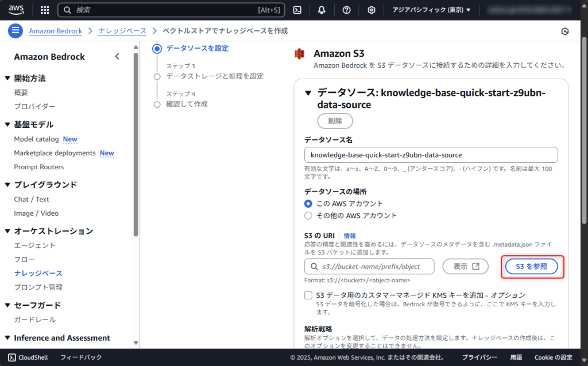Click the New badge next to Model catalog
The image size is (588, 366).
[70, 139]
